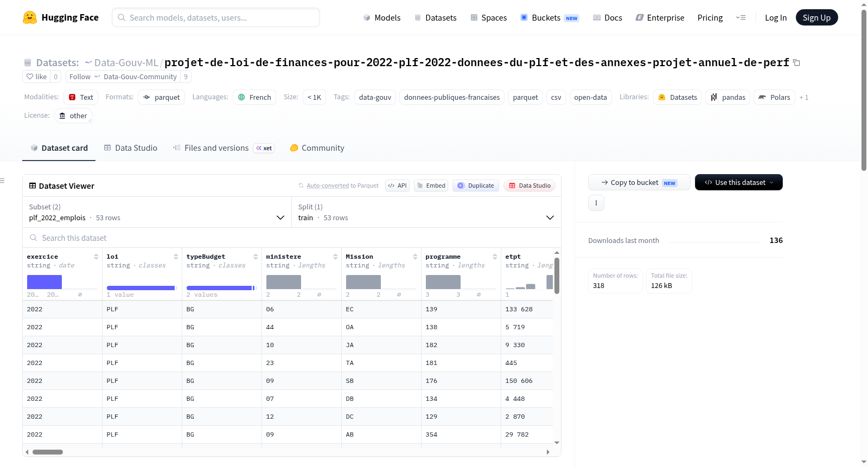The width and height of the screenshot is (868, 467).
Task: Click the Copy to bucket button
Action: click(x=639, y=182)
